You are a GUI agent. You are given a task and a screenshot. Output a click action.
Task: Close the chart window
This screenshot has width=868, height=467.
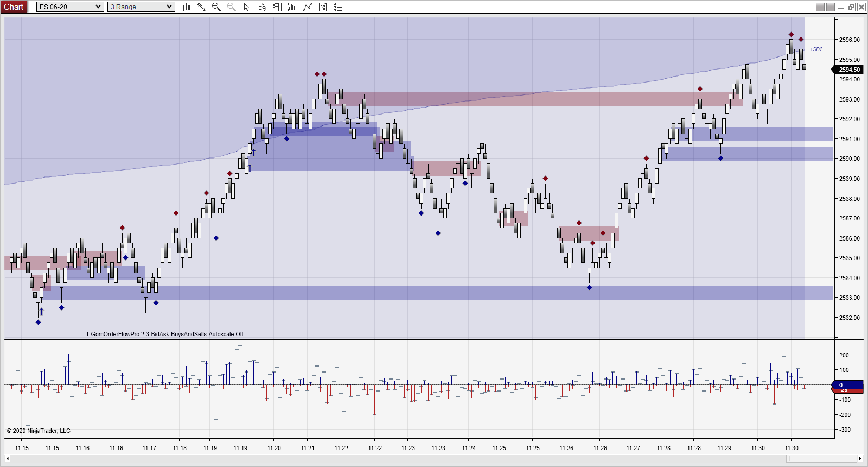pyautogui.click(x=861, y=7)
